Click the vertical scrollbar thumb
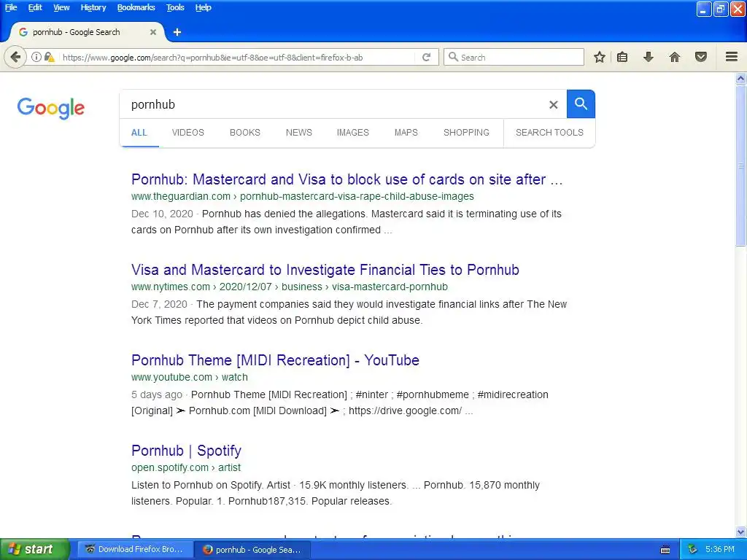 741,166
